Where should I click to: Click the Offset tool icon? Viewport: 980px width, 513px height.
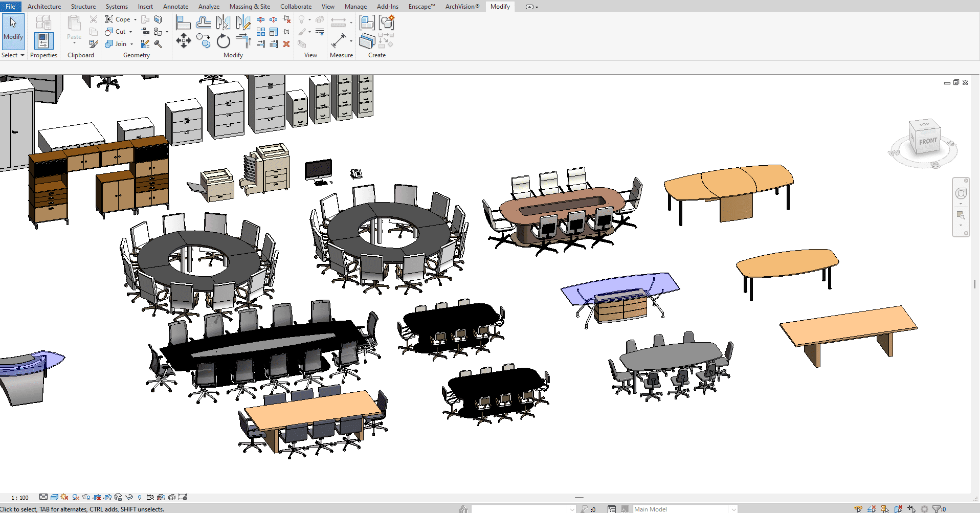pyautogui.click(x=203, y=23)
